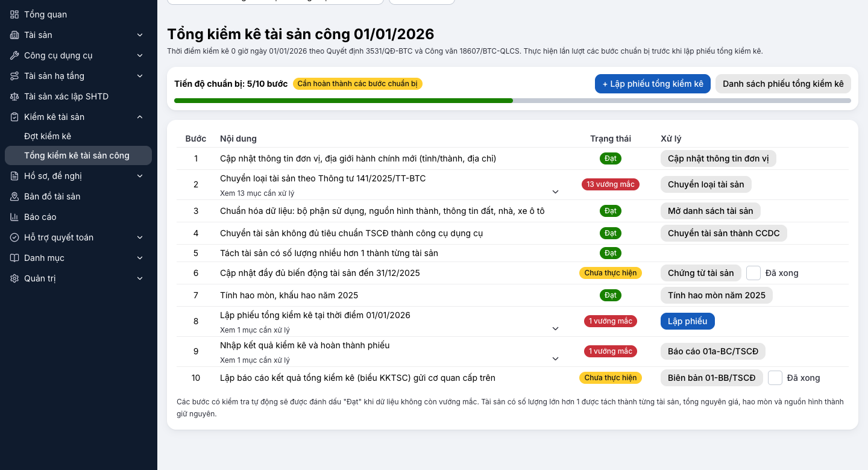
Task: Tick the Đã xong checkbox for step 10
Action: click(x=775, y=378)
